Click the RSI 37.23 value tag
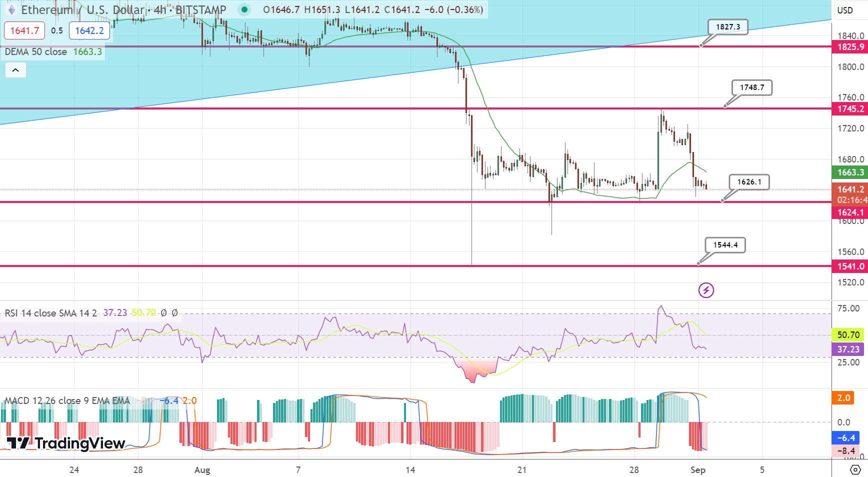868x477 pixels. coord(848,349)
